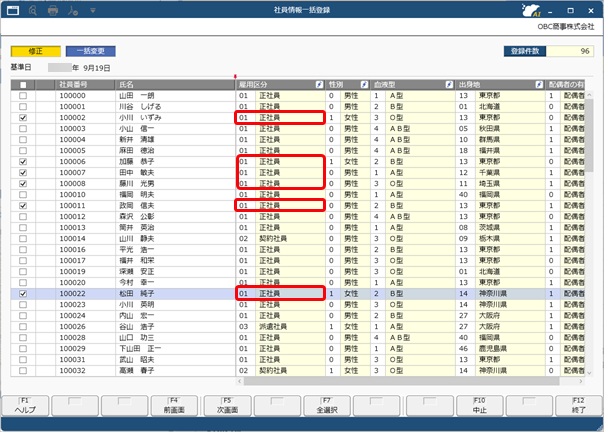Screen dimensions: 604x432
Task: Click the 千葉県 cell for 100007
Action: click(x=510, y=173)
